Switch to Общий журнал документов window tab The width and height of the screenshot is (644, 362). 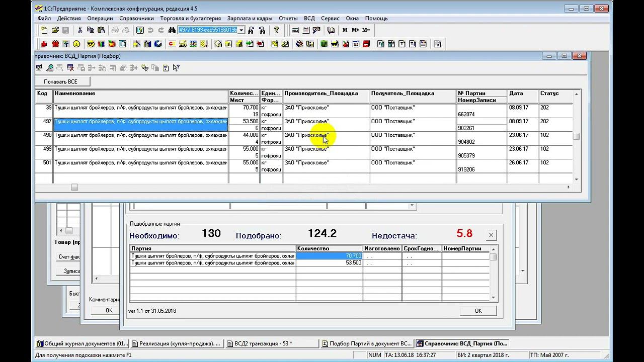coord(82,344)
